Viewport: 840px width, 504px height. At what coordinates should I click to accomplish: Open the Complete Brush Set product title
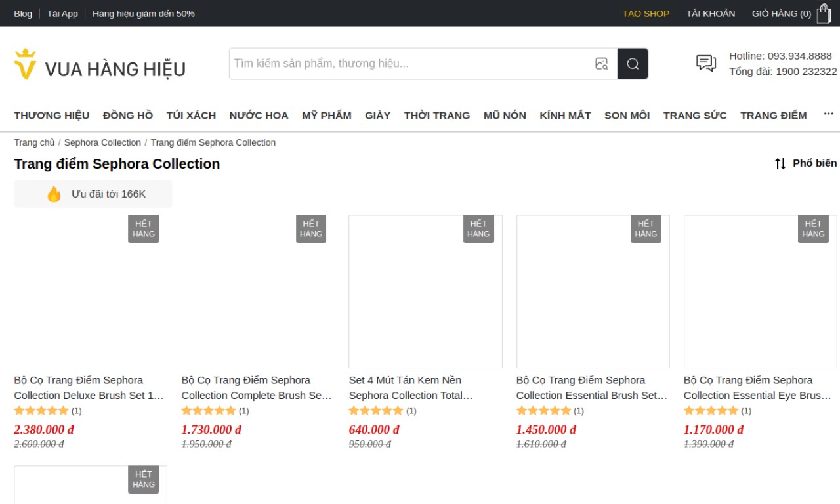(x=257, y=388)
